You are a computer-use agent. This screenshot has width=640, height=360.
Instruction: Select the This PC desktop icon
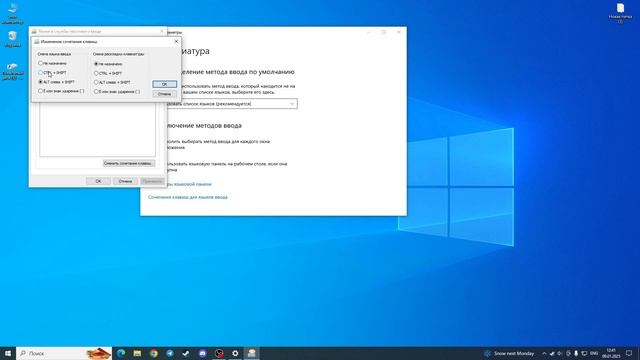[13, 13]
